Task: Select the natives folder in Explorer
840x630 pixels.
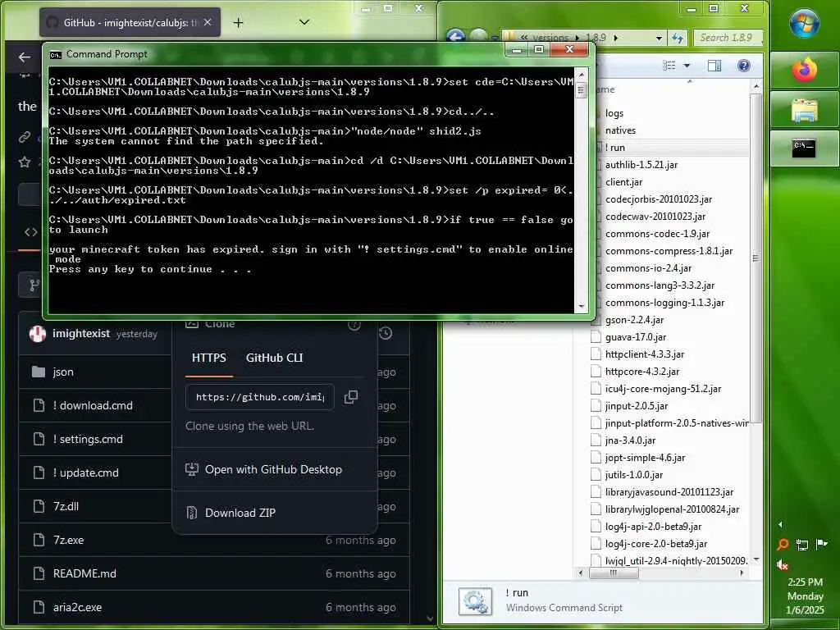Action: [620, 130]
